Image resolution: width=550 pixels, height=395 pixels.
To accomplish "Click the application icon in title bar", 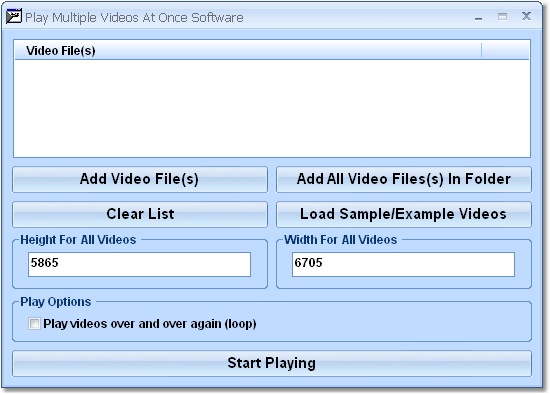I will pyautogui.click(x=14, y=16).
